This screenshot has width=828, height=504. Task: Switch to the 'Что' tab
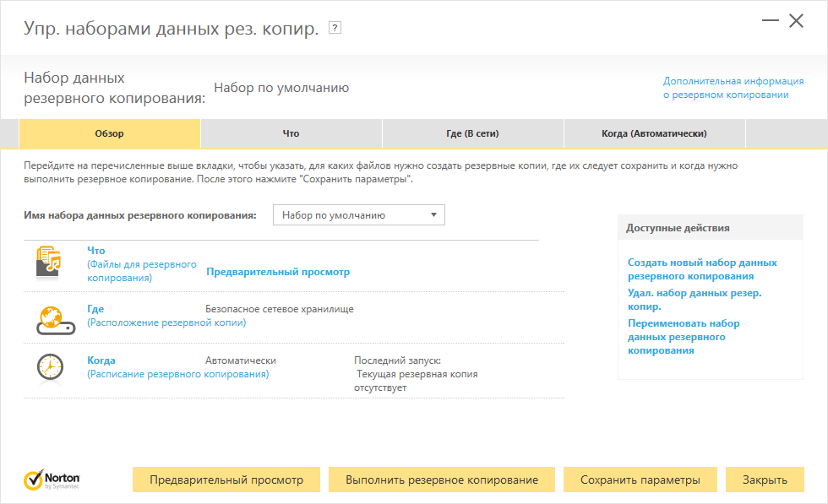pos(291,133)
